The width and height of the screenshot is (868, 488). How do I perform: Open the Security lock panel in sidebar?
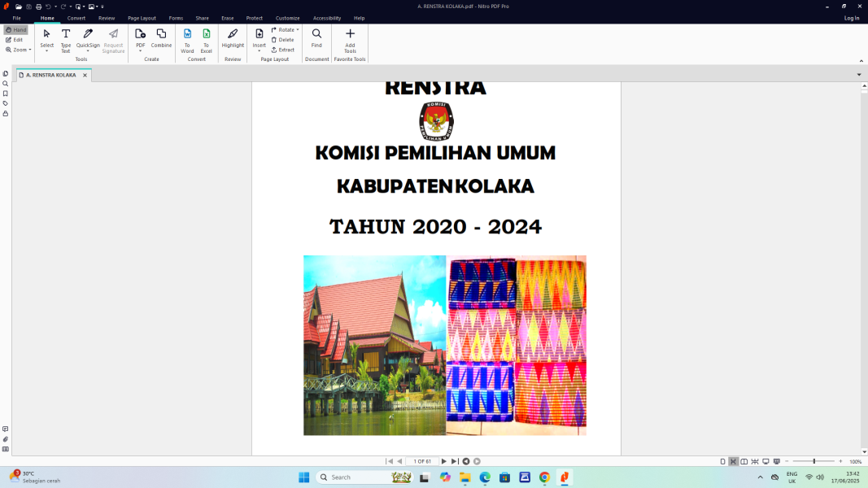(6, 114)
